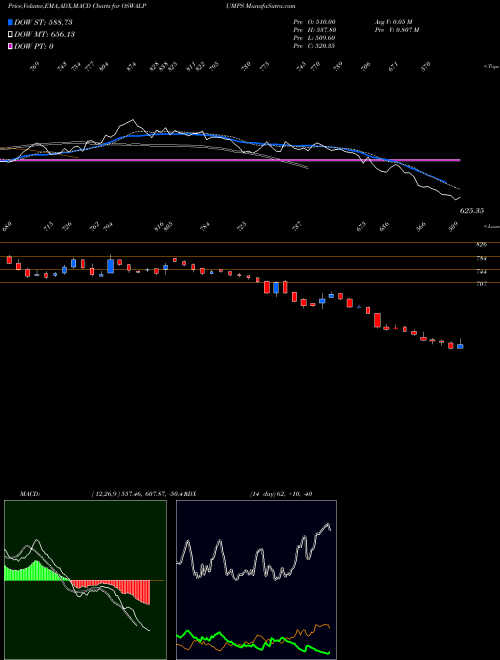This screenshot has height=660, width=500.
Task: Click the 'UMPS MunafaSutra.com' title text
Action: click(x=263, y=6)
